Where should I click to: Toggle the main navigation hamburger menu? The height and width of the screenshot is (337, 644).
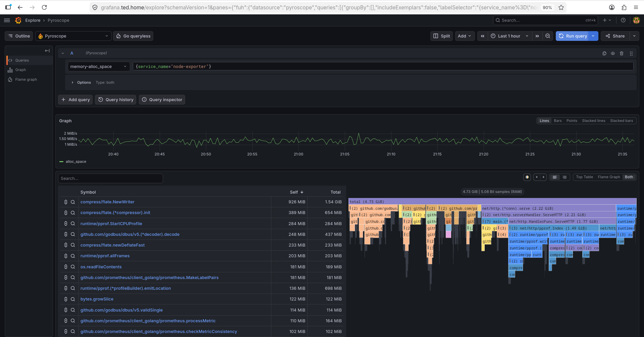pyautogui.click(x=7, y=20)
